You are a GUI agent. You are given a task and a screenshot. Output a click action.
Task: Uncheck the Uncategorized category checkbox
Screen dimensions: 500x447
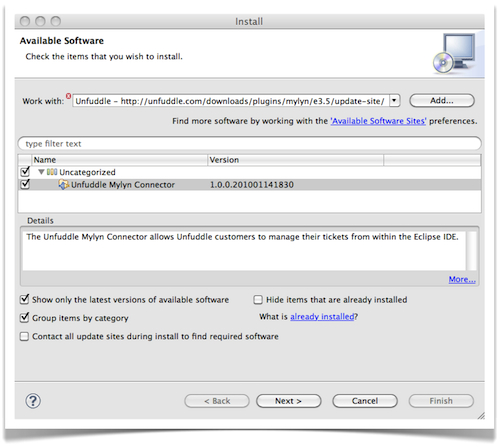pos(25,172)
